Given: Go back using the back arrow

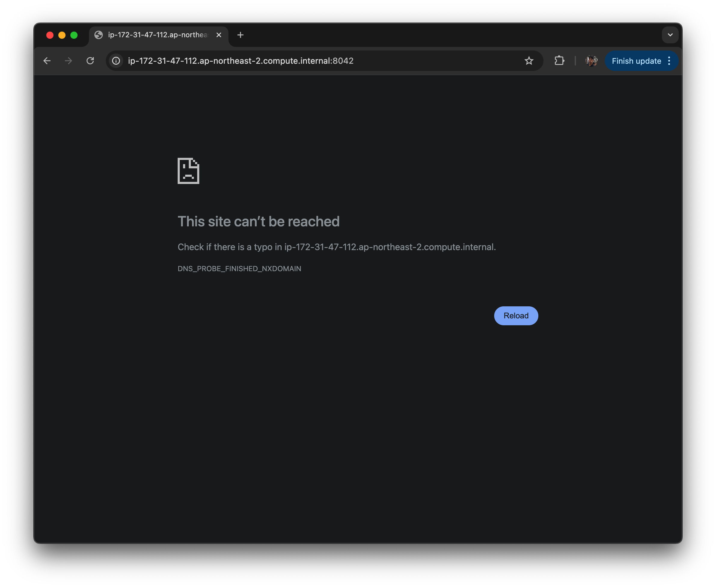Looking at the screenshot, I should pos(47,61).
